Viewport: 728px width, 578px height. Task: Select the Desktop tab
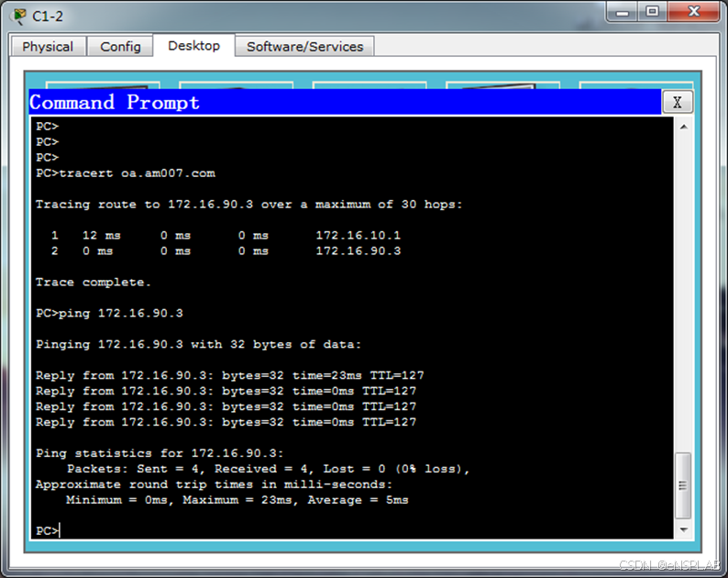pos(193,46)
